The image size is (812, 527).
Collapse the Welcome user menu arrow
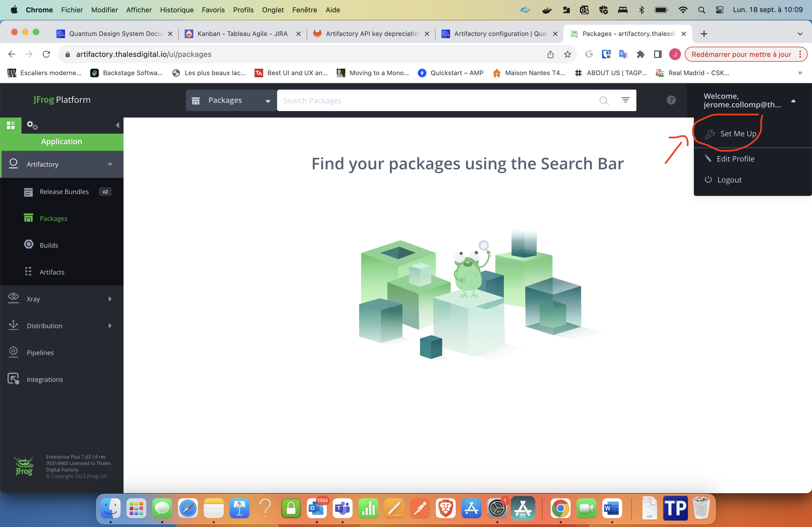tap(793, 101)
